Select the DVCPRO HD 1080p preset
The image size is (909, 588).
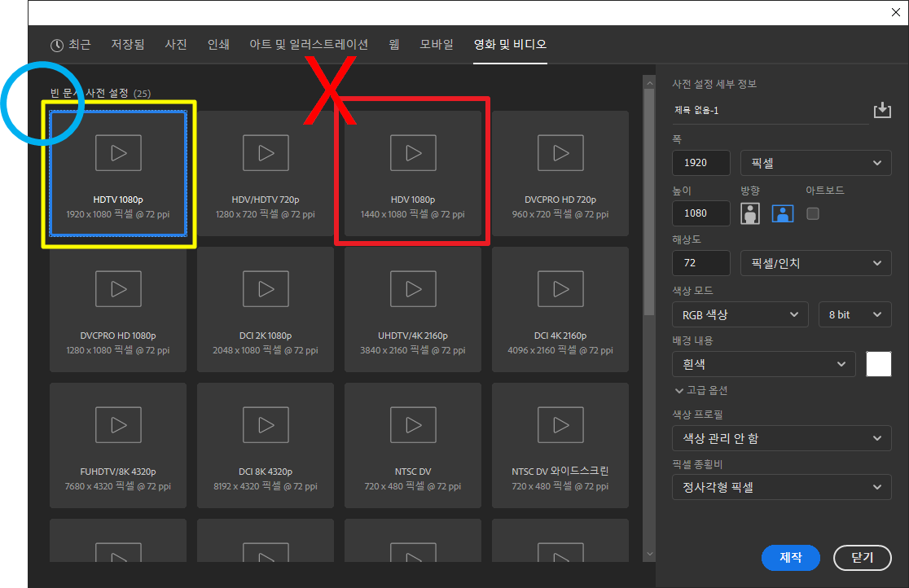click(118, 309)
